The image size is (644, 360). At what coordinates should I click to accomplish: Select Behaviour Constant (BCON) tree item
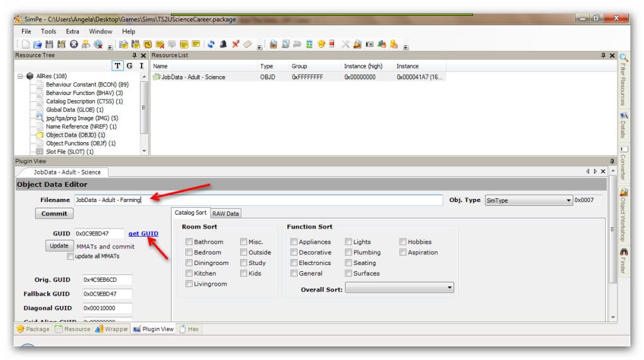pos(87,84)
